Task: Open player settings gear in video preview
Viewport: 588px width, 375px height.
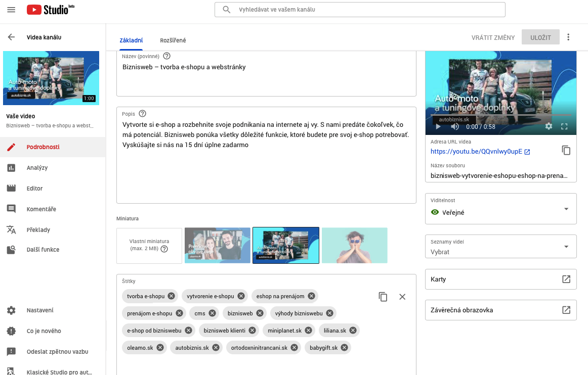Action: [548, 127]
